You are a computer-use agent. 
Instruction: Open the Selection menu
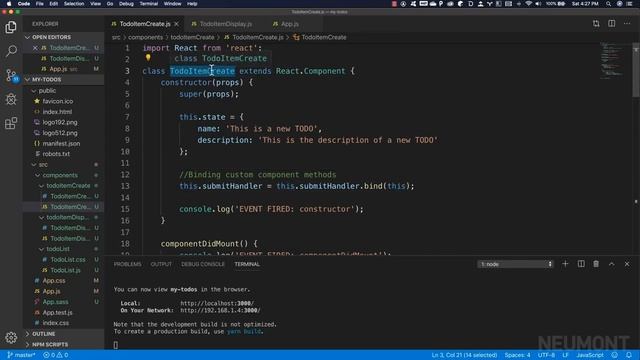point(74,4)
